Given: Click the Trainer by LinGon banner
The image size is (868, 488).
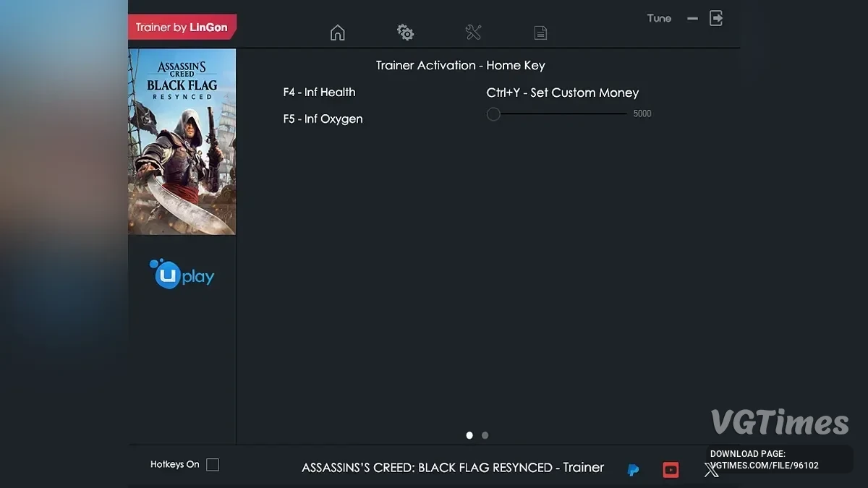Looking at the screenshot, I should 182,27.
